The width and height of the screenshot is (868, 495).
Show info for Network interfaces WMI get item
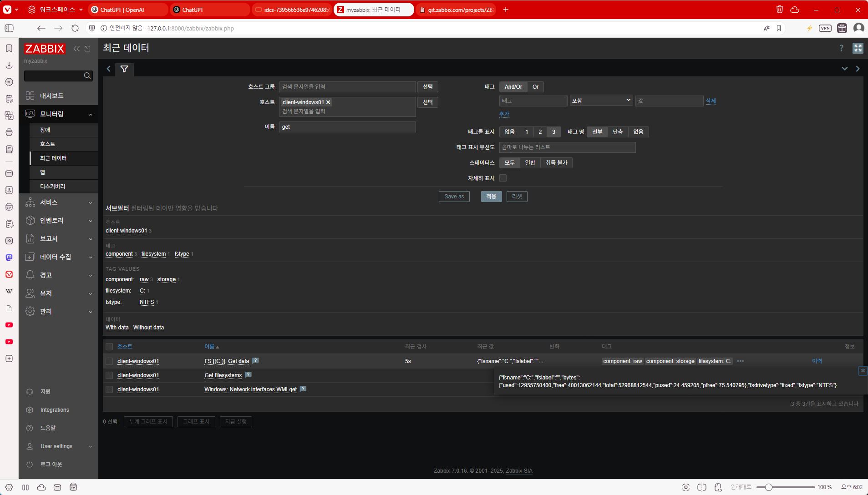pos(303,389)
